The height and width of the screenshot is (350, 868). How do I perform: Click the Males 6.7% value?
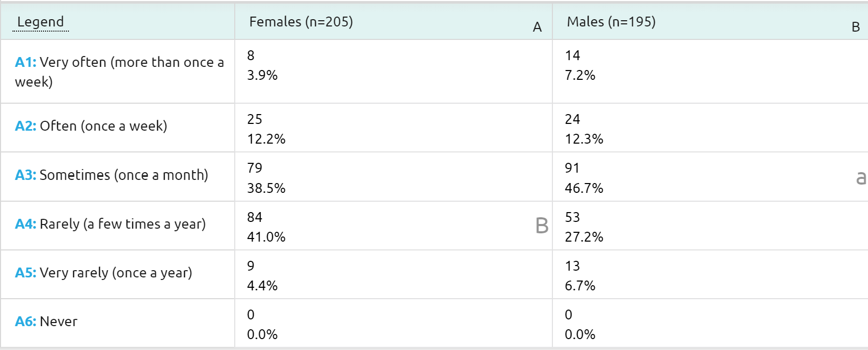pos(580,286)
